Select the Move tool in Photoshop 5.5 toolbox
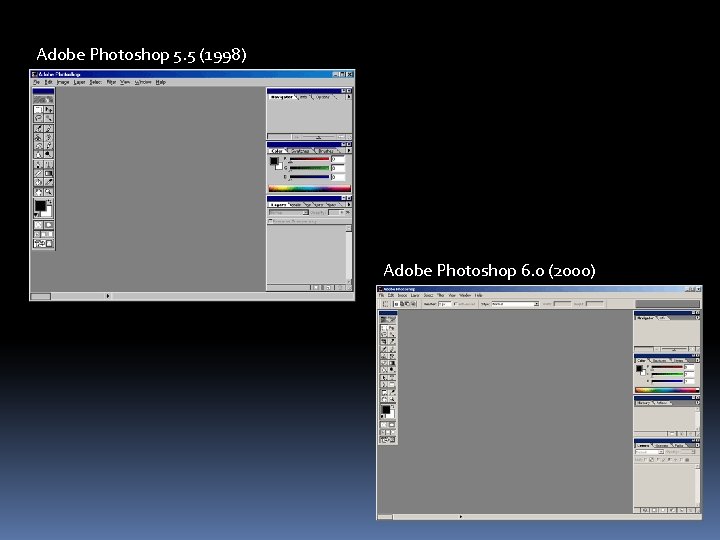The height and width of the screenshot is (540, 720). coord(49,110)
